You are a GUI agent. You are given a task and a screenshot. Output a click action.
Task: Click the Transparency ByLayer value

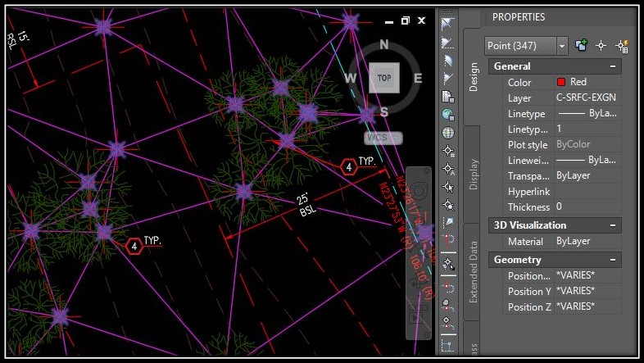[x=587, y=175]
